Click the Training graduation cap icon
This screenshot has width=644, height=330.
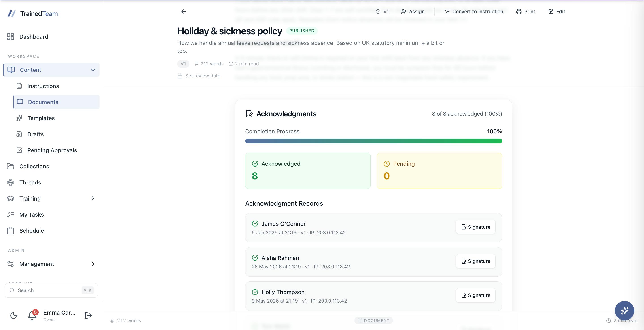[11, 198]
